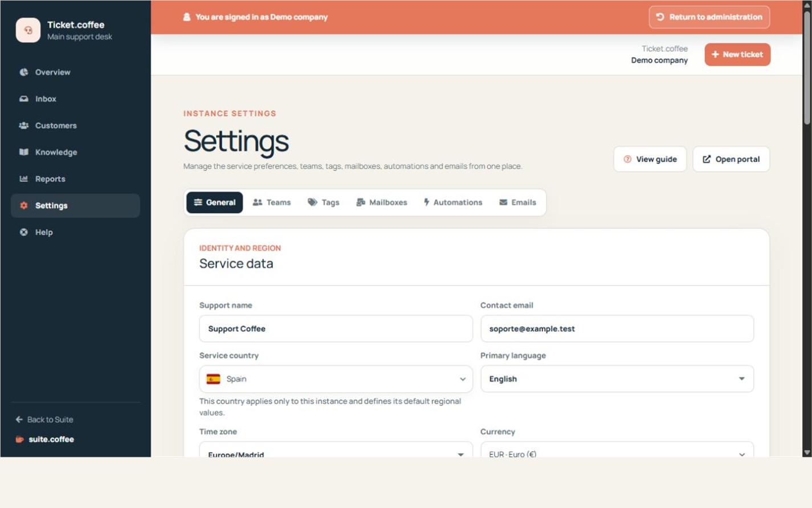Switch to the Emails tab
The height and width of the screenshot is (508, 812).
[517, 202]
